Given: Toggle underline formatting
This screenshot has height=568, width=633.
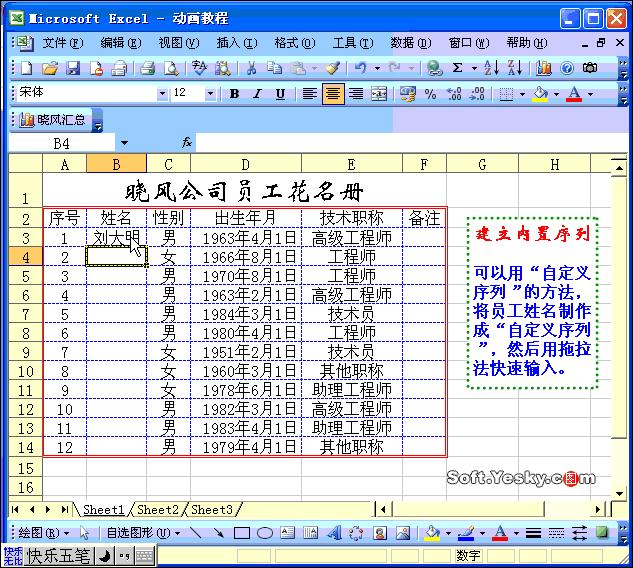Looking at the screenshot, I should click(x=280, y=94).
